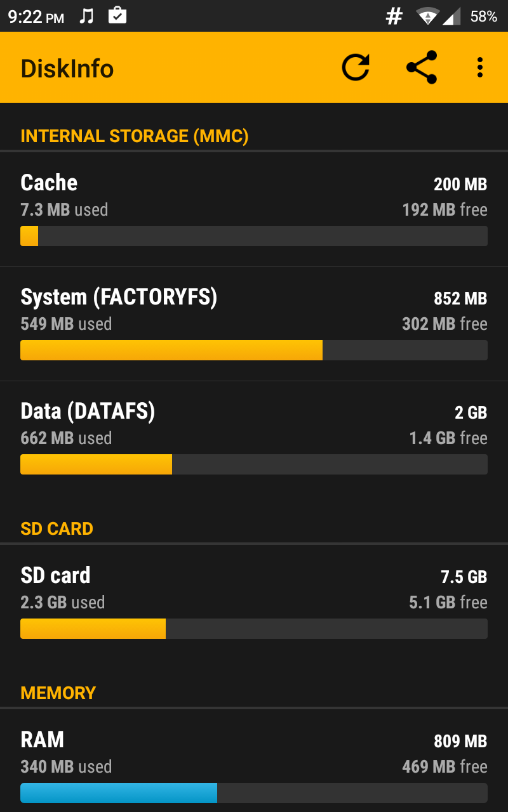Image resolution: width=508 pixels, height=812 pixels.
Task: Tap the music note status icon
Action: tap(86, 16)
